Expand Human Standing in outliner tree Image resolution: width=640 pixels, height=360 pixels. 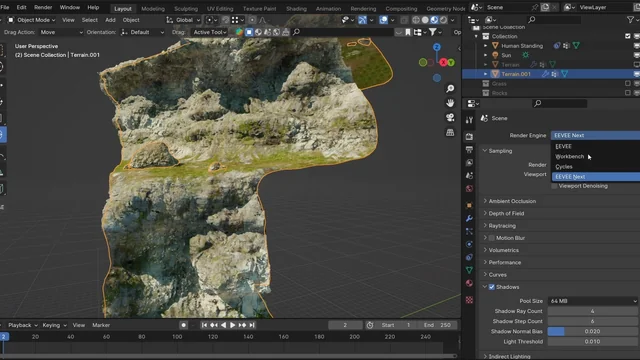(485, 46)
